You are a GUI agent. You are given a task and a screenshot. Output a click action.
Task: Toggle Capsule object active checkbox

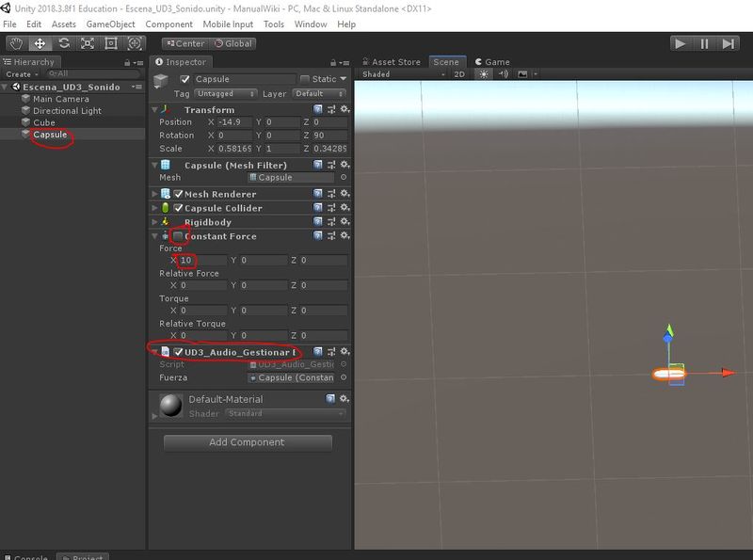184,79
